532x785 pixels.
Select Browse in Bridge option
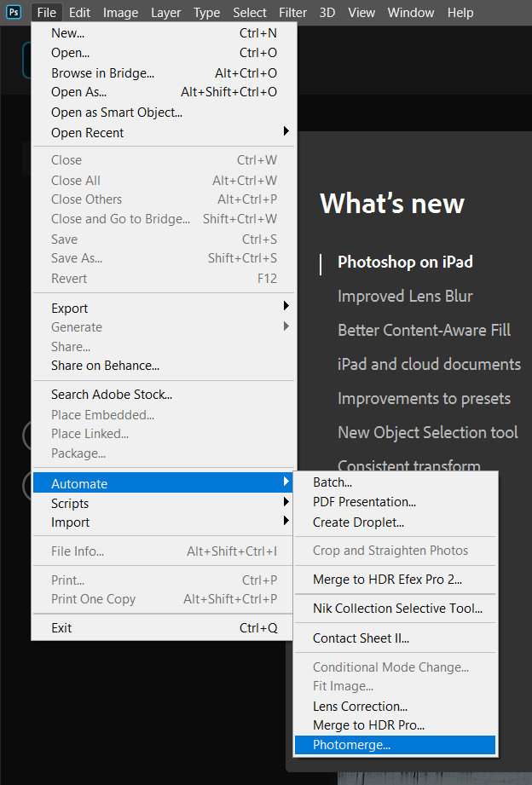pyautogui.click(x=102, y=73)
